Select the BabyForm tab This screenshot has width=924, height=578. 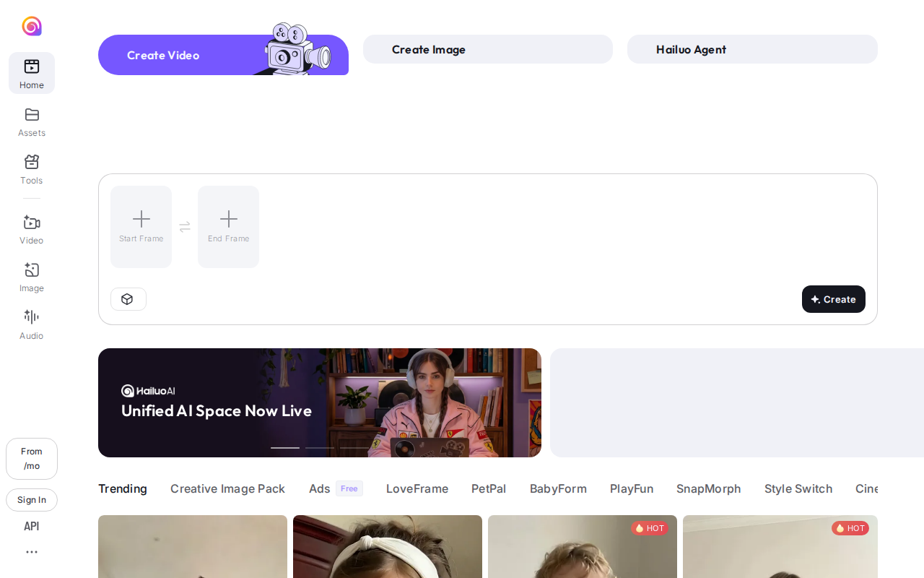[x=558, y=488]
